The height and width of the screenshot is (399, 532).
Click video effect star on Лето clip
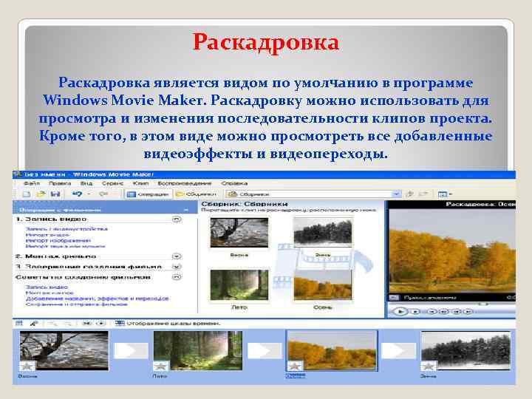tap(161, 366)
